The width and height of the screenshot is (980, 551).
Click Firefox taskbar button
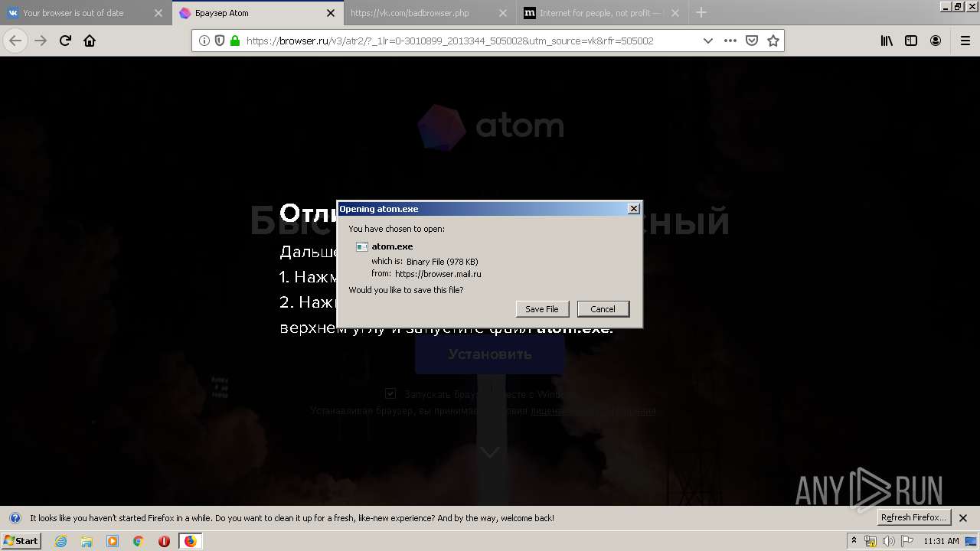(190, 541)
